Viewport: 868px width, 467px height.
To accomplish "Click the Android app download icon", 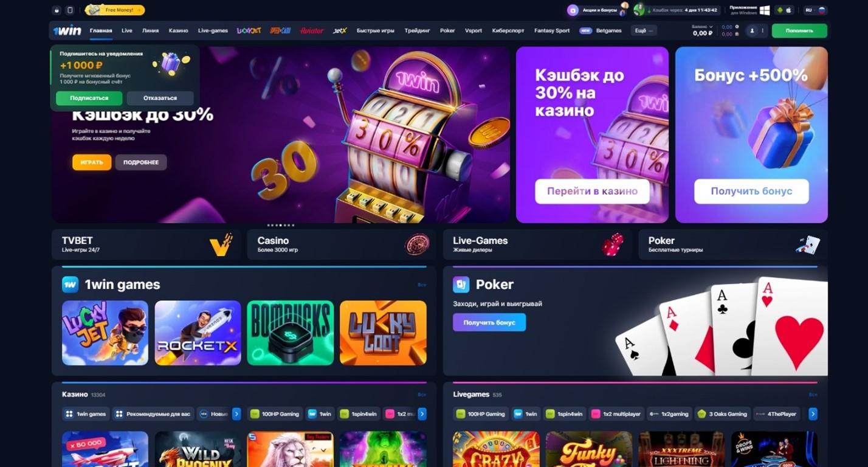I will pyautogui.click(x=779, y=10).
